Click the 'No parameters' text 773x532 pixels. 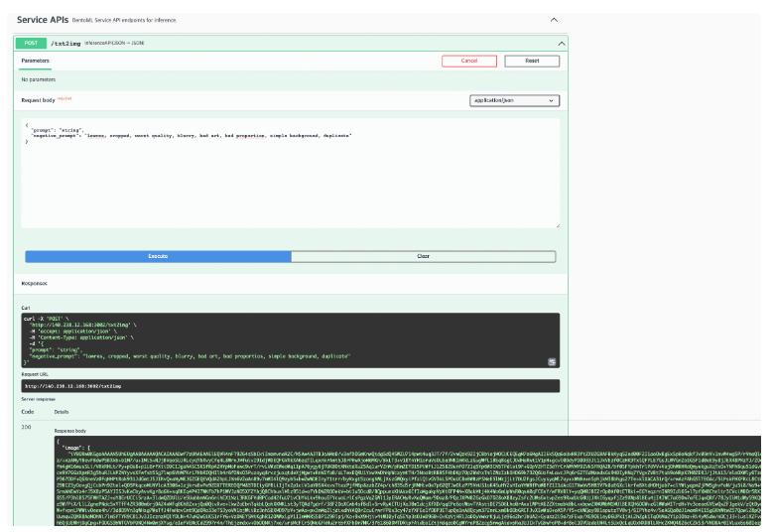(x=39, y=79)
